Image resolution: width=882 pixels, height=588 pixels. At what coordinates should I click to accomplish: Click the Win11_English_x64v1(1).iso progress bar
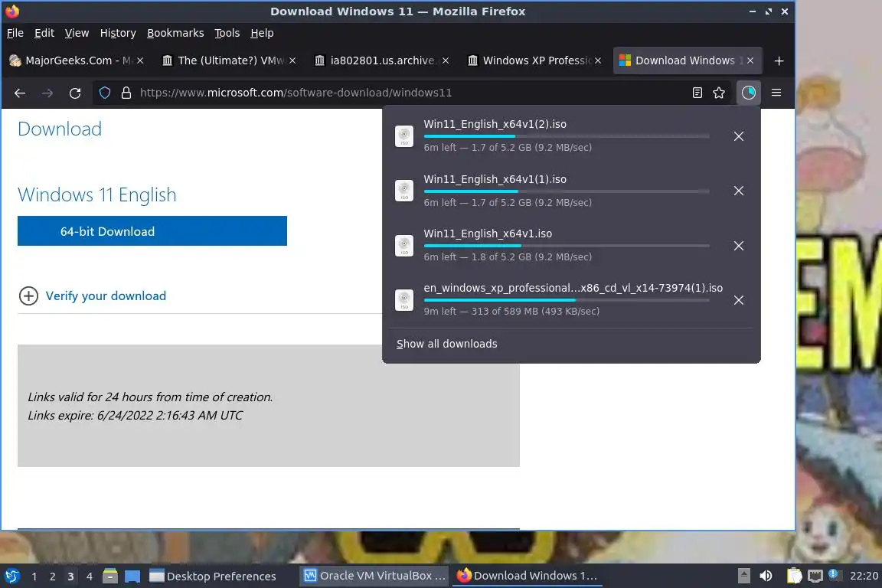point(567,191)
